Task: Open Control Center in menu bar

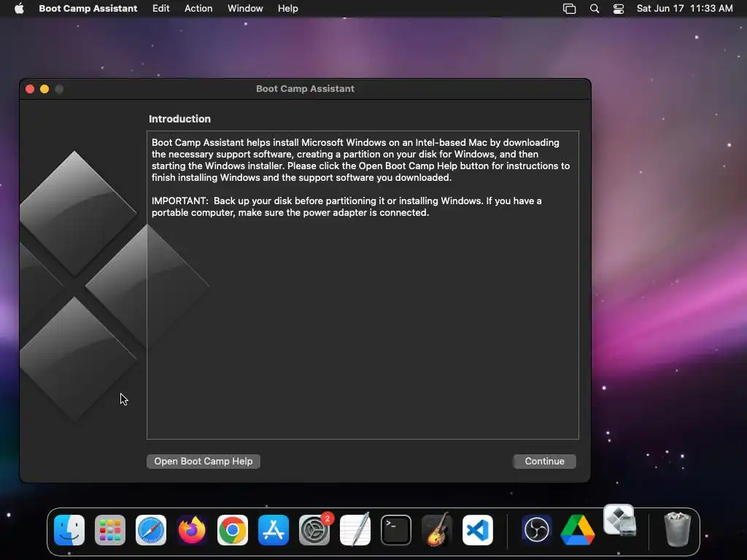Action: [619, 8]
